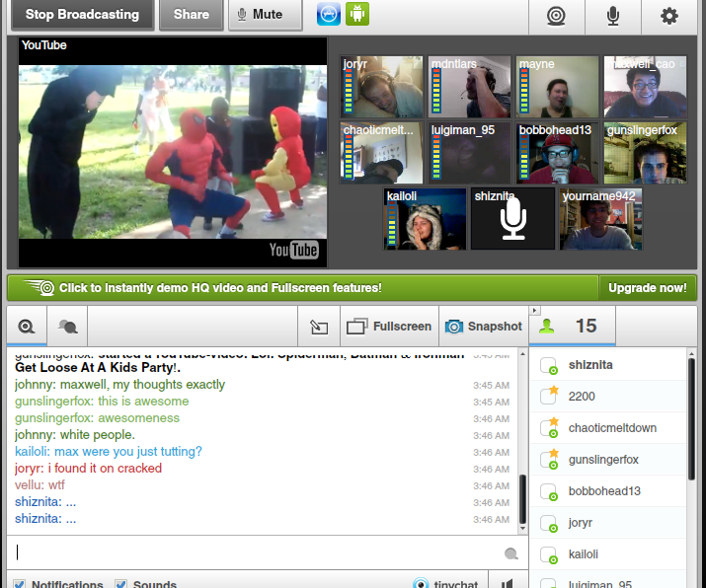Viewport: 706px width, 588px height.
Task: Open the Share button
Action: coord(192,15)
